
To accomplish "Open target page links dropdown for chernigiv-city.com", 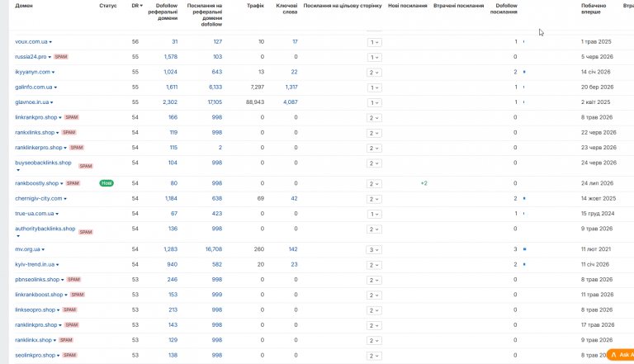I will click(x=375, y=199).
